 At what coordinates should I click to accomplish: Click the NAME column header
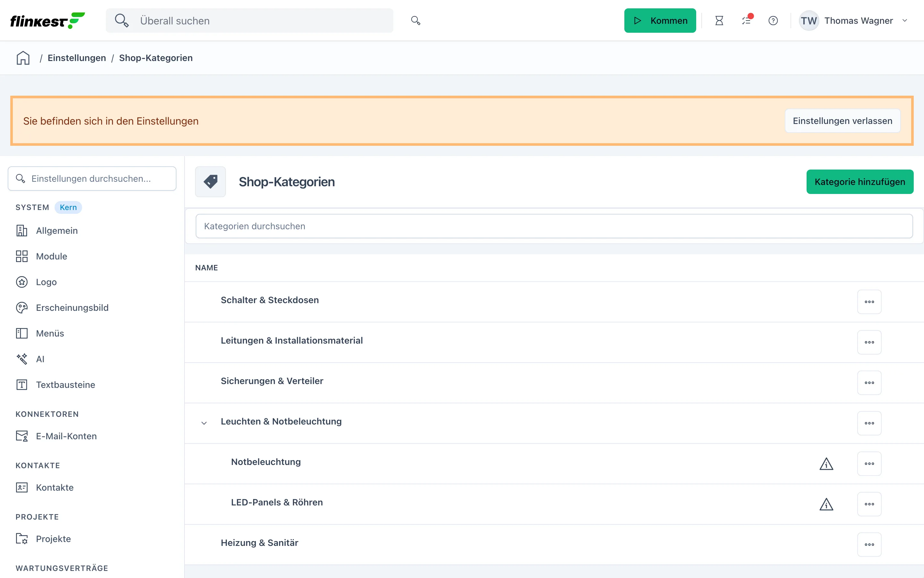pyautogui.click(x=207, y=268)
